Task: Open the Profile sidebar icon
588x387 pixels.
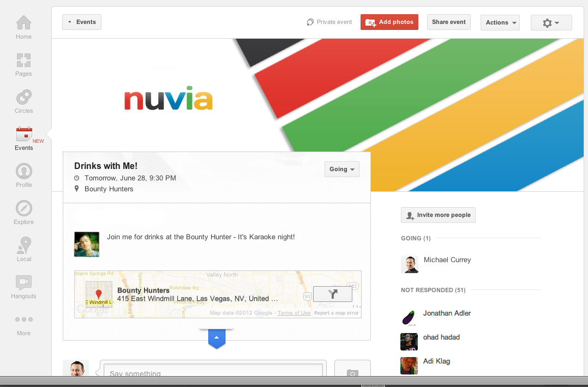Action: tap(23, 175)
